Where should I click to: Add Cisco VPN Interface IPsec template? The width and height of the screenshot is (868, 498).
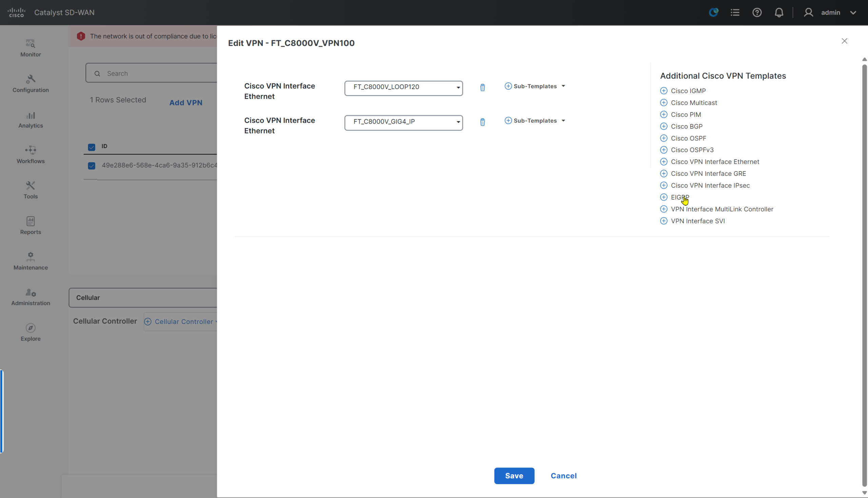coord(705,185)
